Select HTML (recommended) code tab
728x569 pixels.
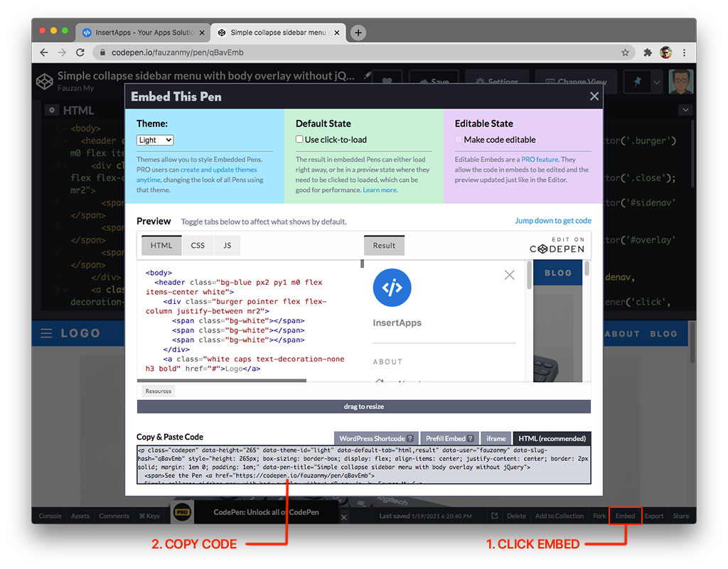click(552, 438)
